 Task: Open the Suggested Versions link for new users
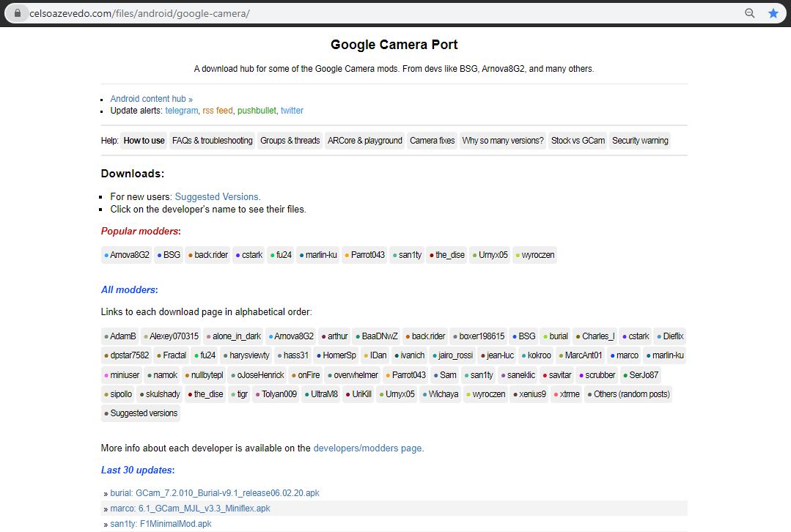point(216,196)
